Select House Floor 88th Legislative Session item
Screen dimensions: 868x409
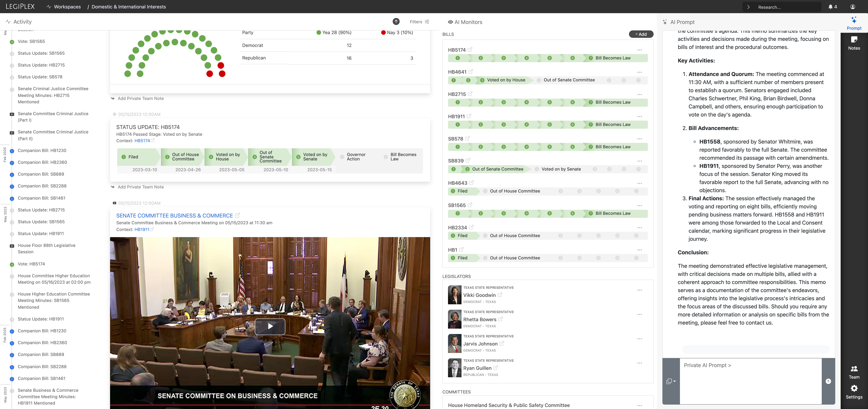pos(46,249)
